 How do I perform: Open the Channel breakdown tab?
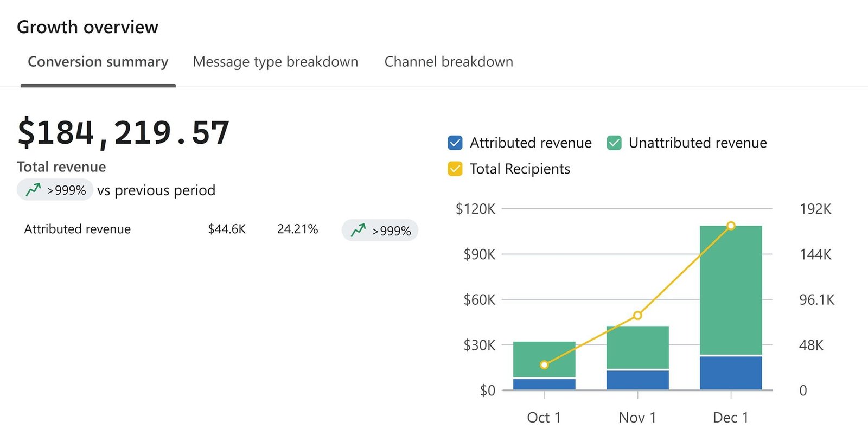click(x=448, y=62)
